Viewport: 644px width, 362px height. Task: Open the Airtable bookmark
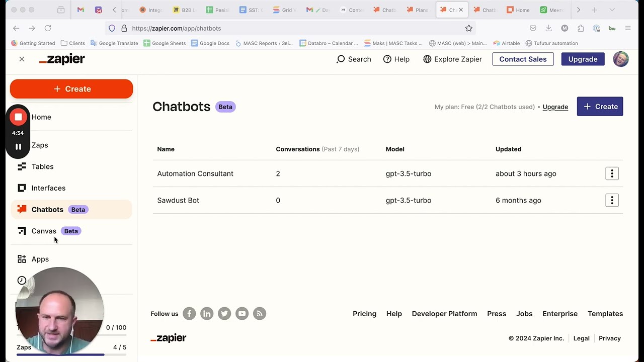click(x=507, y=43)
